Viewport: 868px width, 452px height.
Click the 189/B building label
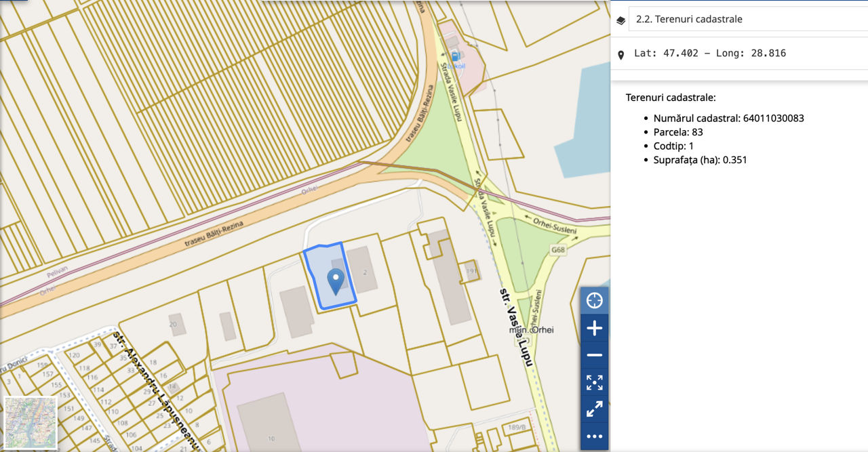point(517,428)
